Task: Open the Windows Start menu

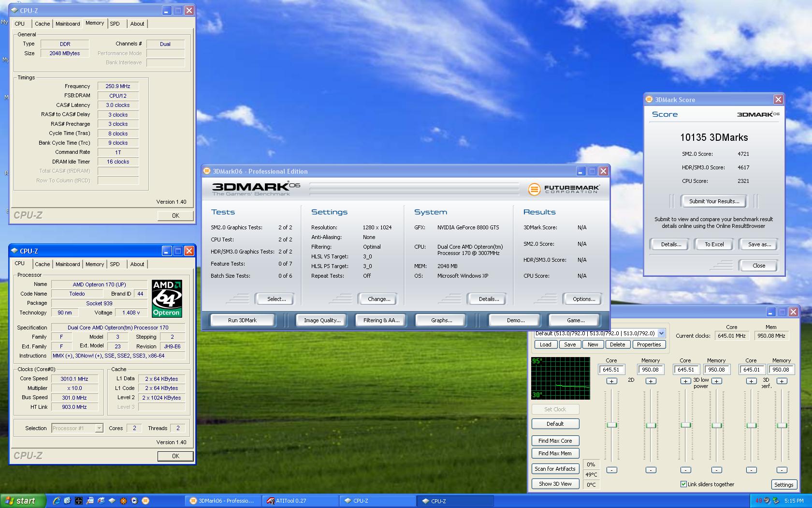Action: (x=23, y=501)
